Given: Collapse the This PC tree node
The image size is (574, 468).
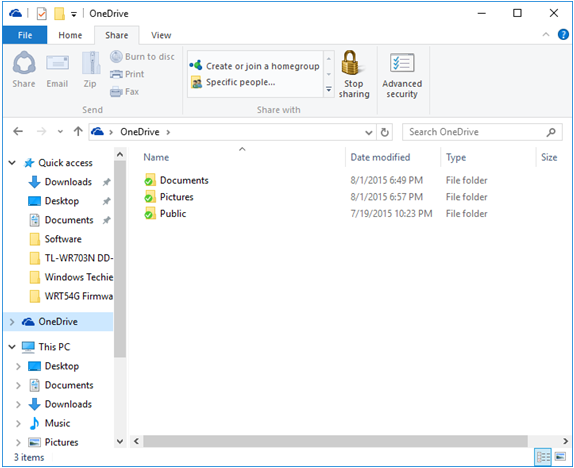Looking at the screenshot, I should 12,346.
